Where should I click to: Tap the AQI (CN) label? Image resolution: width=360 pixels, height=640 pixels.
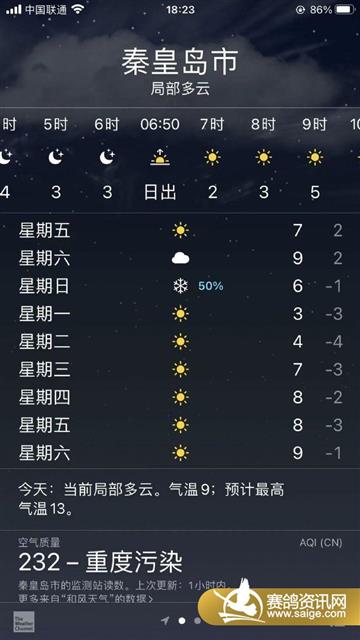(321, 542)
